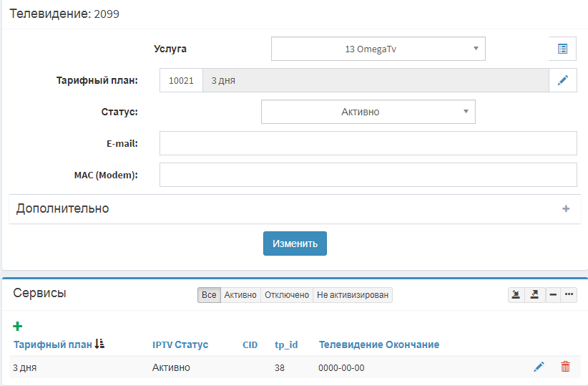Open the Услуга dropdown 13 OmegaTv
The image size is (588, 386).
click(x=378, y=49)
